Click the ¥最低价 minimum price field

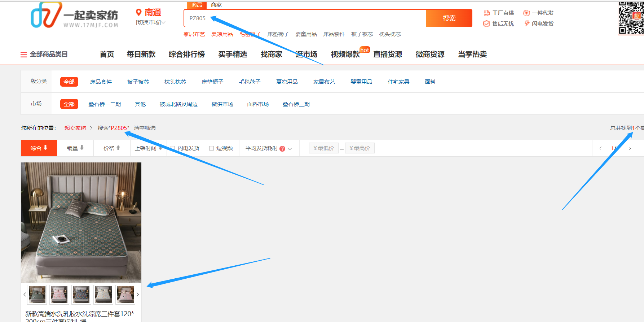point(323,148)
